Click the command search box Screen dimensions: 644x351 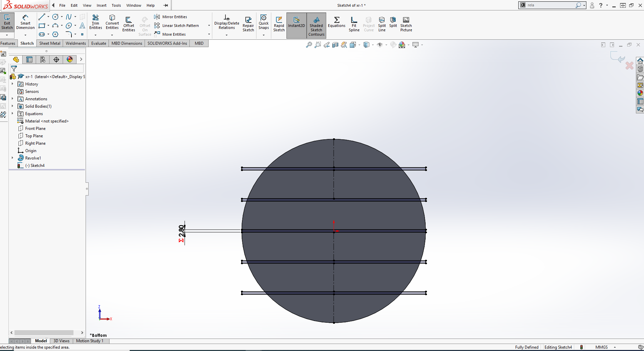[x=551, y=5]
